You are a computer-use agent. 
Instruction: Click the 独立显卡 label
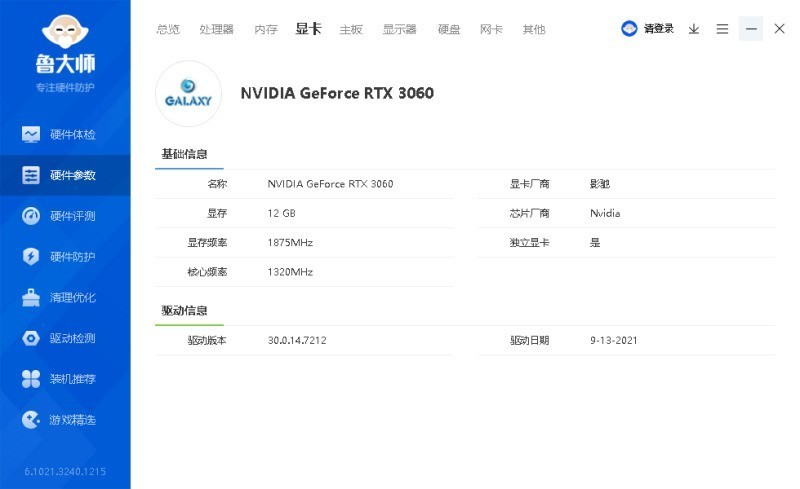[x=530, y=242]
